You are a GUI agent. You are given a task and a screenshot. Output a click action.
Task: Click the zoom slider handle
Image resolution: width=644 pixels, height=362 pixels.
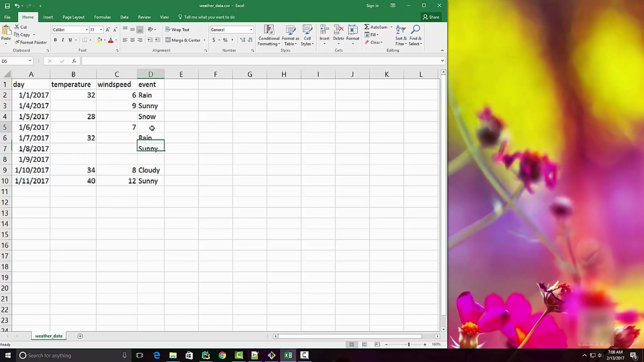click(x=409, y=344)
